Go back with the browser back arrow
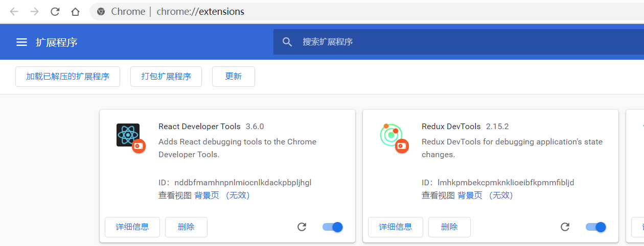 point(14,11)
